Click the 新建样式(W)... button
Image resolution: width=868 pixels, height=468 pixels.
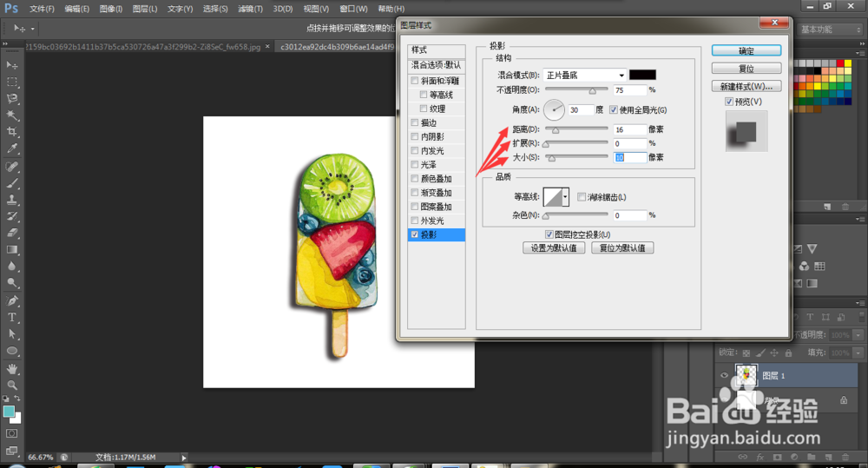coord(746,87)
